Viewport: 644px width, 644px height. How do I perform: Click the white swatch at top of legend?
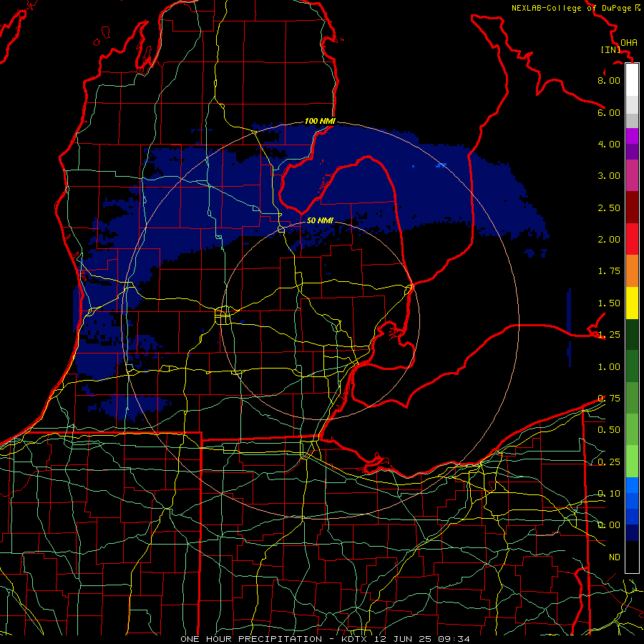632,79
